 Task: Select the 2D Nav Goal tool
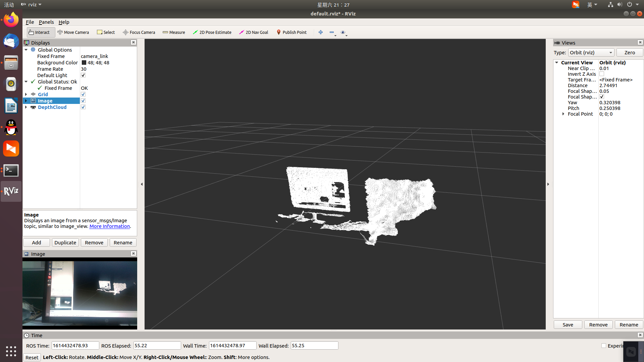(x=254, y=32)
